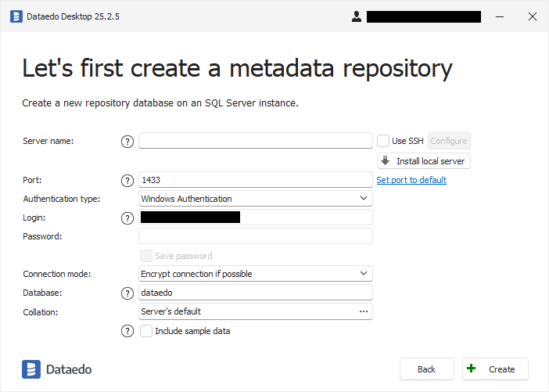Click Create to make the repository
Viewport: 549px width, 392px height.
click(495, 369)
